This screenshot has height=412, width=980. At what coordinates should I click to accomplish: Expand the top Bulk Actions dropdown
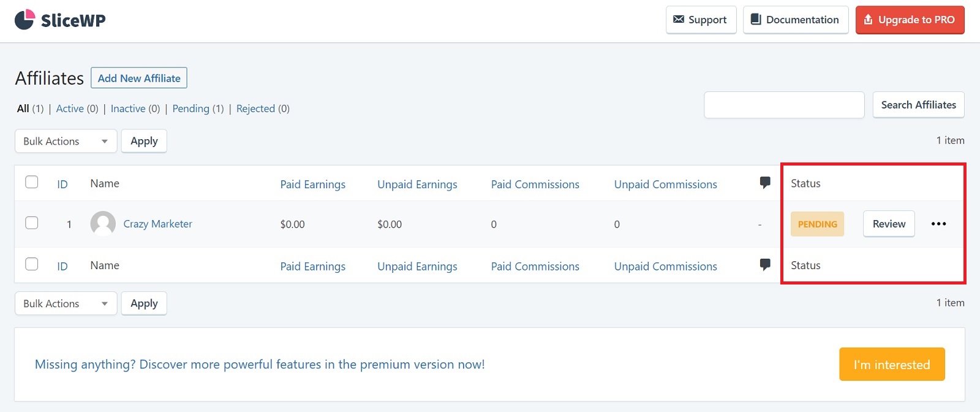tap(66, 141)
